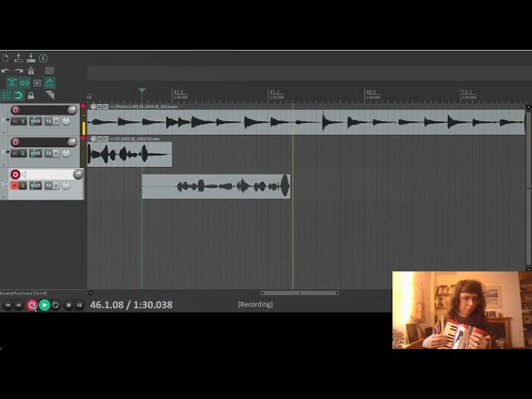Undo the last action
Screen dimensions: 532x399
tap(6, 71)
